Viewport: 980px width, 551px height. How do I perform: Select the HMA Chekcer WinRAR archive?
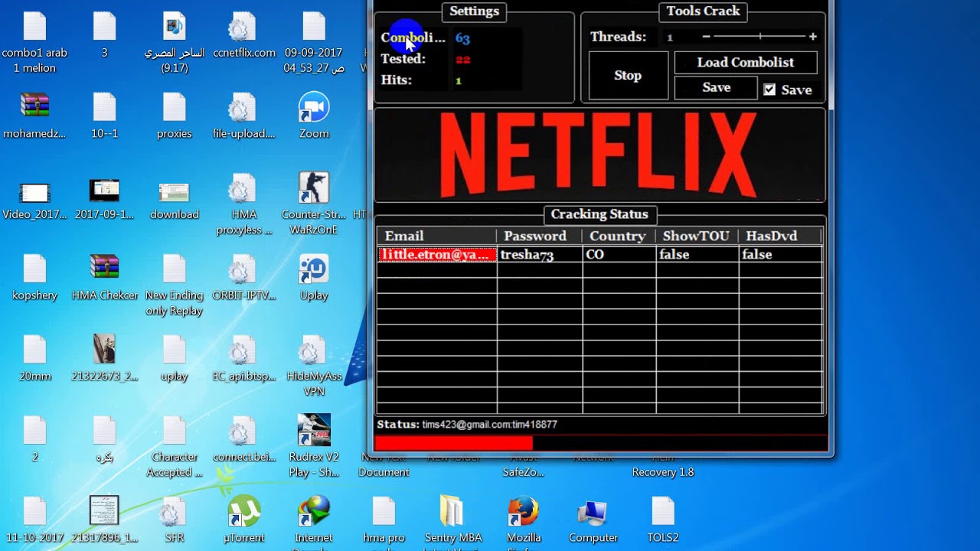[x=104, y=277]
